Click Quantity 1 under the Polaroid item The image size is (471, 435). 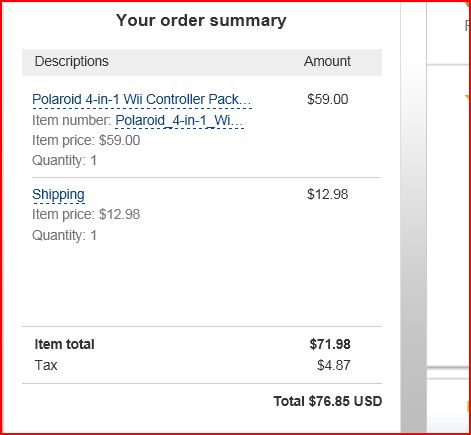point(64,161)
